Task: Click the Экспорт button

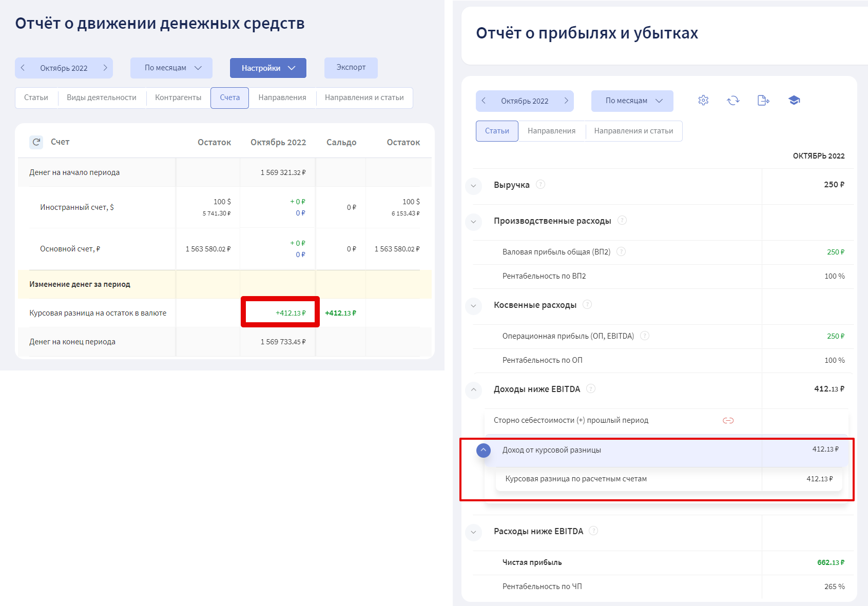Action: (351, 68)
